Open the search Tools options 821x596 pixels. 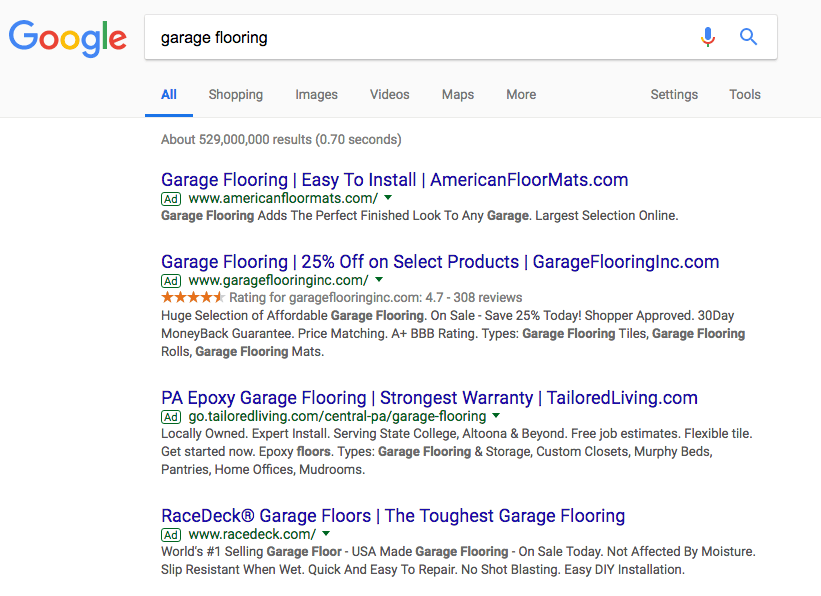pos(745,94)
